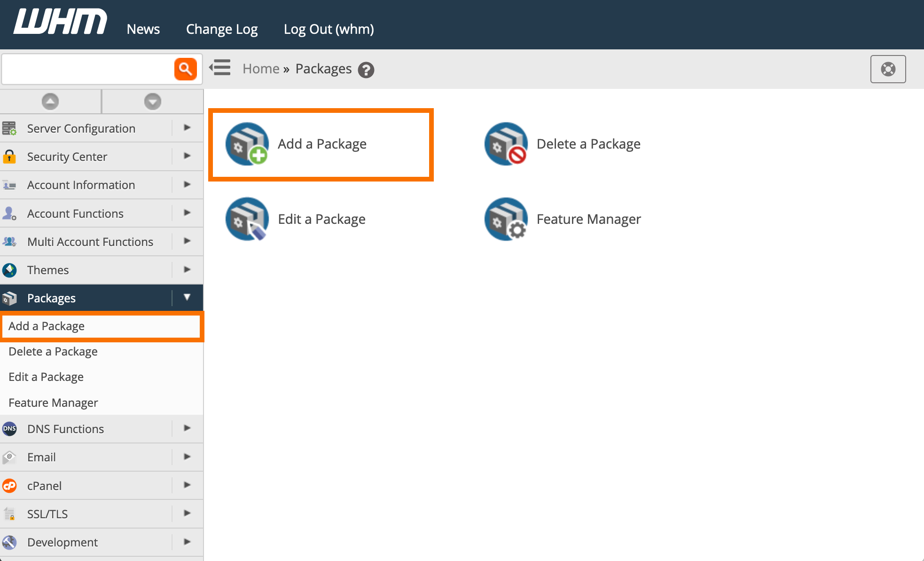Select Delete a Package in sidebar

53,351
